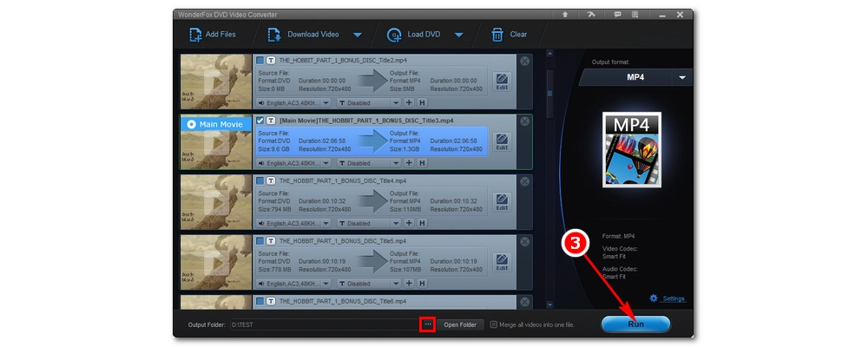Preview the Title5.mp4 thumbnail

(216, 262)
